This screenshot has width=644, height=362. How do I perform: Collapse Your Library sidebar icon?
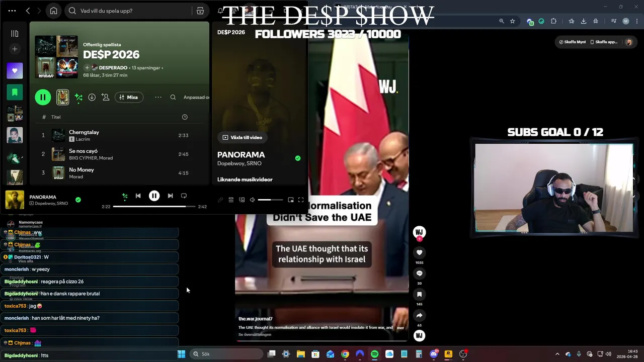[15, 33]
